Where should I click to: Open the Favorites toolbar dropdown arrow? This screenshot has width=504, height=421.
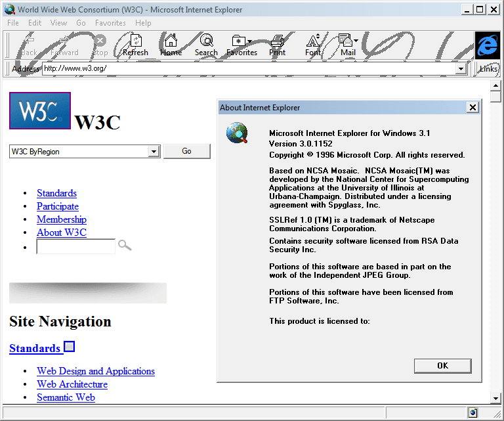coord(249,41)
